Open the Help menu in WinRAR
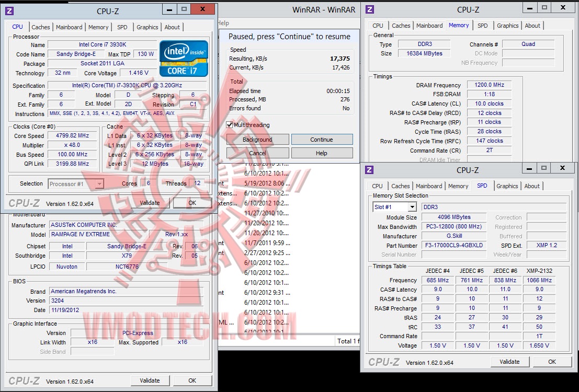Viewport: 579px width, 392px height. (223, 23)
